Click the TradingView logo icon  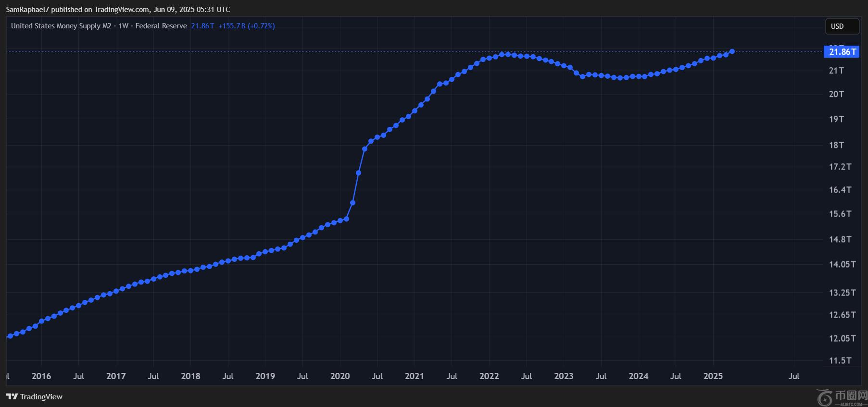12,396
